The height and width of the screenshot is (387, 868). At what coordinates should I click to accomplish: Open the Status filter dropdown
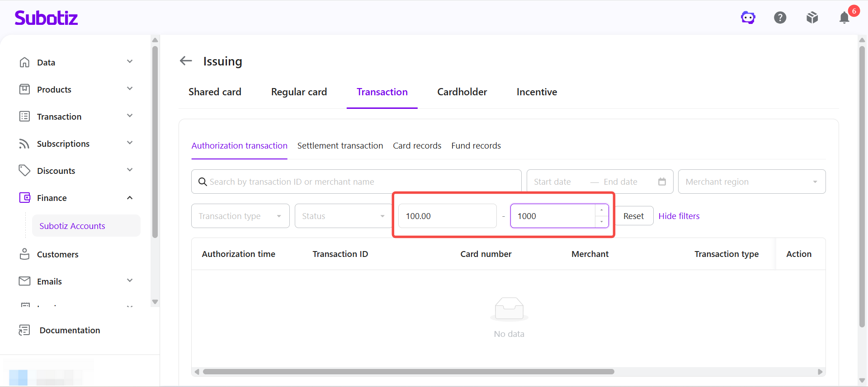344,216
